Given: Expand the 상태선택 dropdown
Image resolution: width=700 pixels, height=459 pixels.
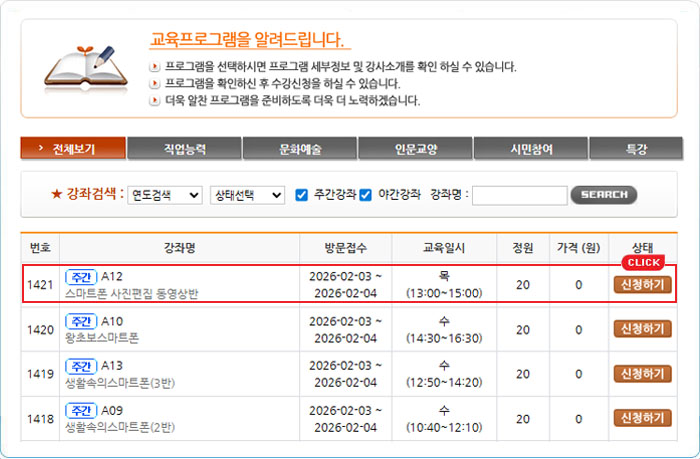Looking at the screenshot, I should pyautogui.click(x=247, y=195).
